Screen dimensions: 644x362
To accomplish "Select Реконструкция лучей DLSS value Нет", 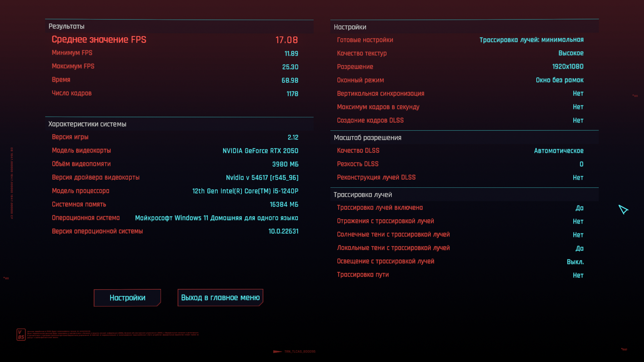I will [578, 178].
